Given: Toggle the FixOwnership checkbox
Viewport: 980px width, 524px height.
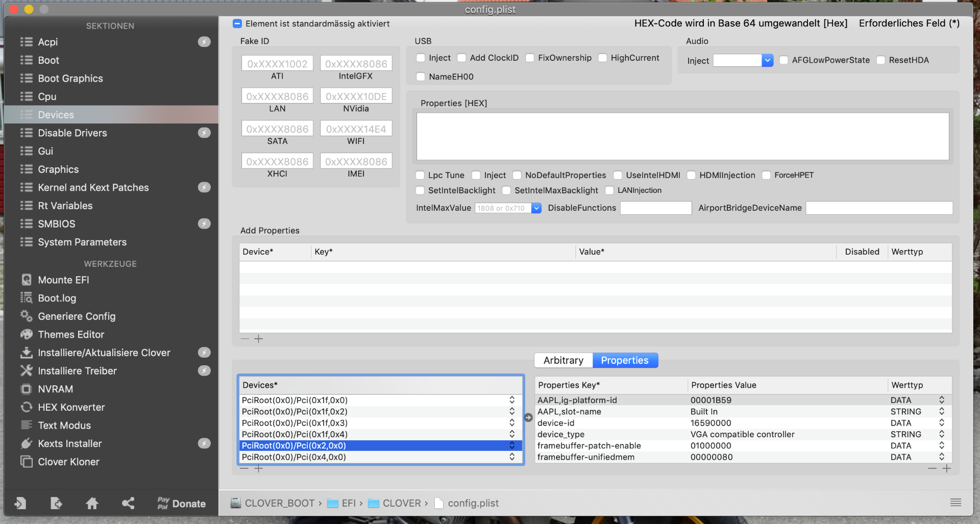Looking at the screenshot, I should 530,58.
